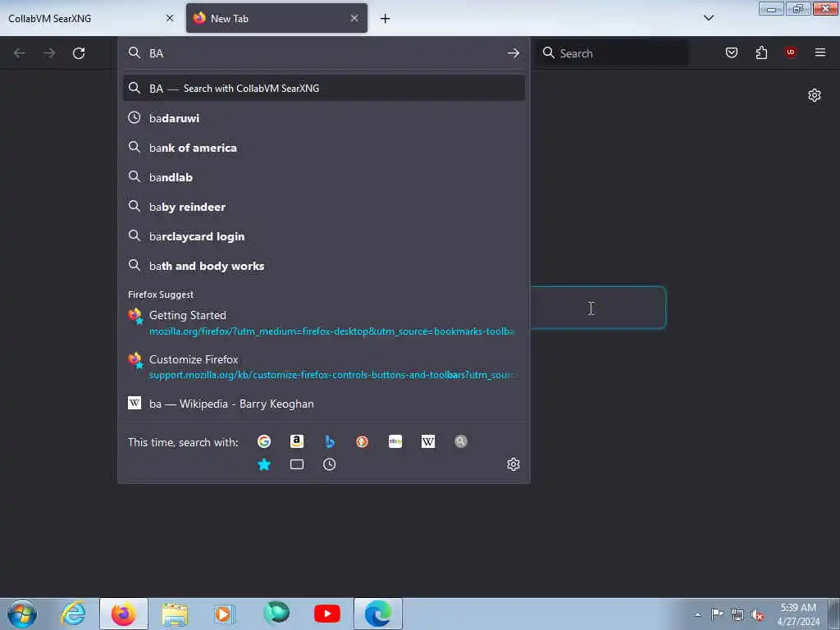Close the New Tab tab
The width and height of the screenshot is (840, 630).
(x=354, y=18)
